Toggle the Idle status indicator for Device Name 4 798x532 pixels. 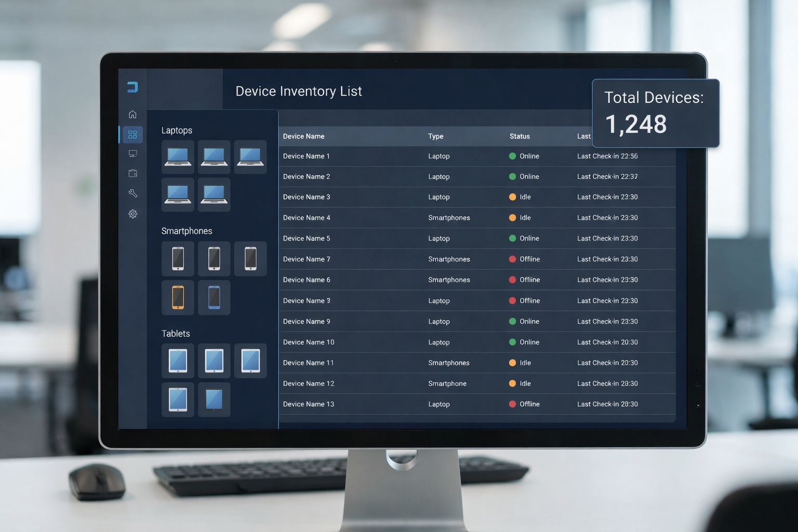click(513, 218)
